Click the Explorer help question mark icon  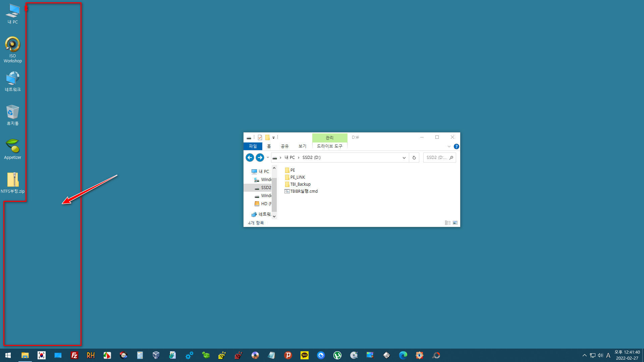(456, 146)
